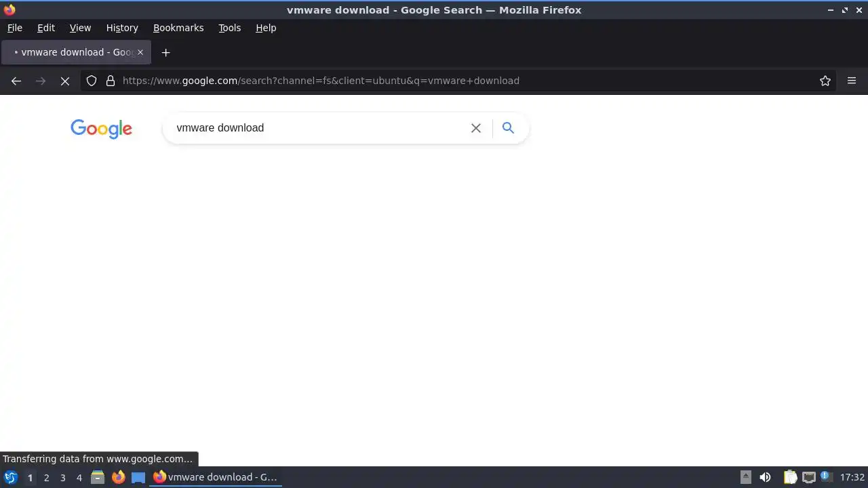Maximize the Firefox window
Image resolution: width=868 pixels, height=488 pixels.
click(x=845, y=10)
